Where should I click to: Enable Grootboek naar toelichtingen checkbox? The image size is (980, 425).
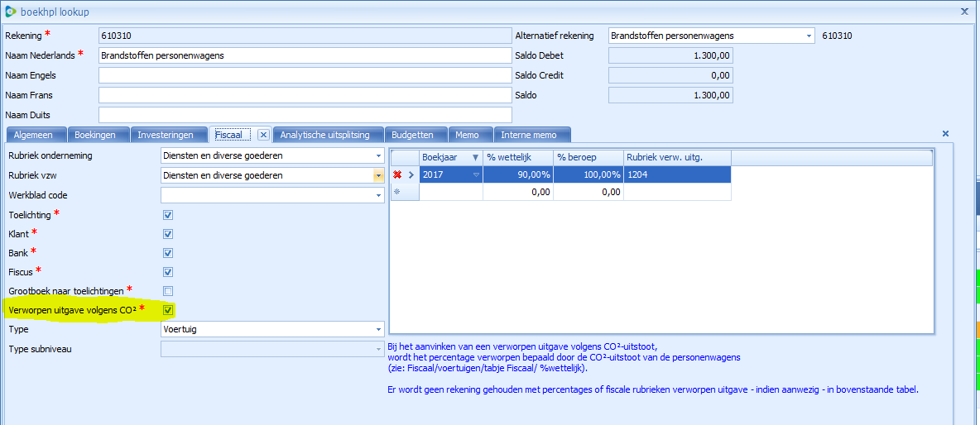pyautogui.click(x=168, y=291)
